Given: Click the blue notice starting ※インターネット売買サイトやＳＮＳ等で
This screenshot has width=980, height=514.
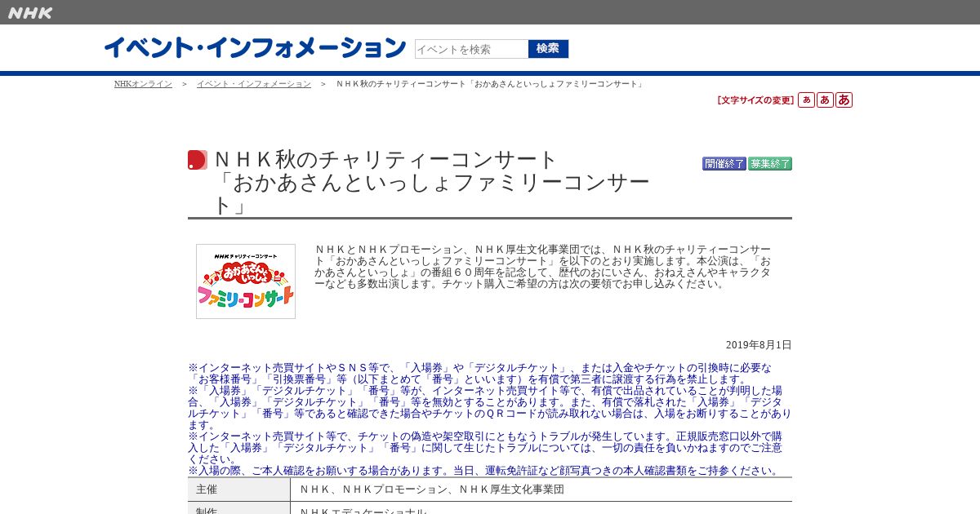Looking at the screenshot, I should (481, 374).
